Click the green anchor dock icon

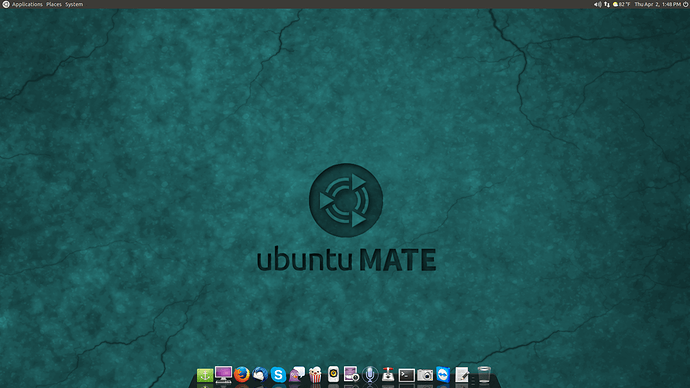pos(205,375)
